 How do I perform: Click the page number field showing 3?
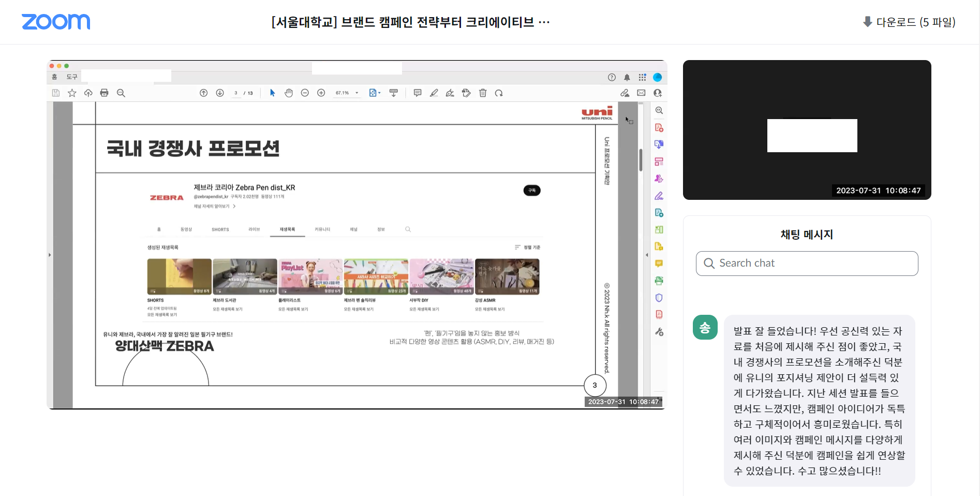[236, 93]
